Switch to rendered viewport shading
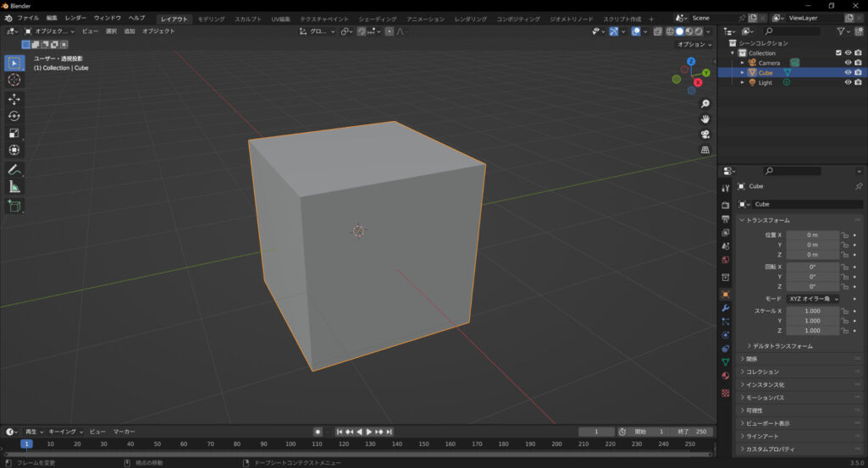This screenshot has width=868, height=468. pos(699,31)
